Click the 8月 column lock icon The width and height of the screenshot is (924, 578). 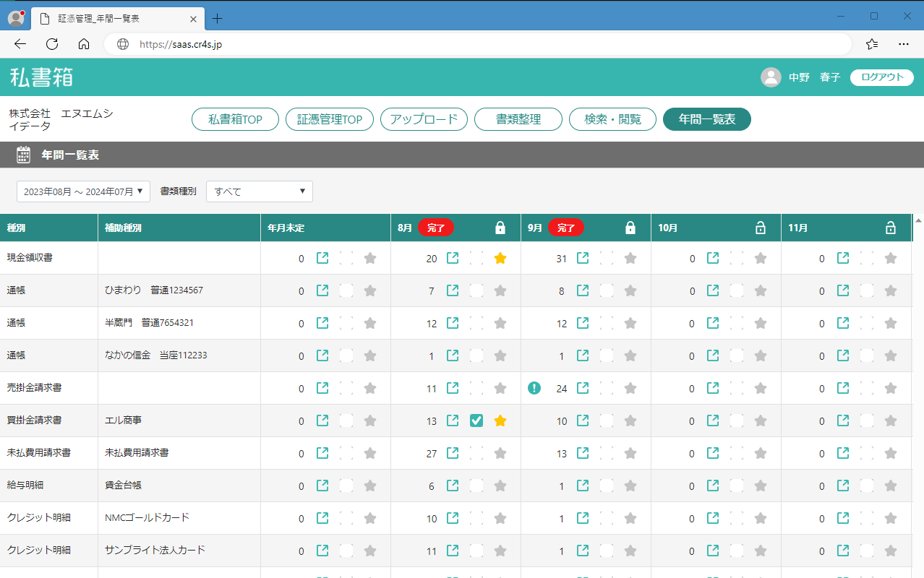(500, 228)
